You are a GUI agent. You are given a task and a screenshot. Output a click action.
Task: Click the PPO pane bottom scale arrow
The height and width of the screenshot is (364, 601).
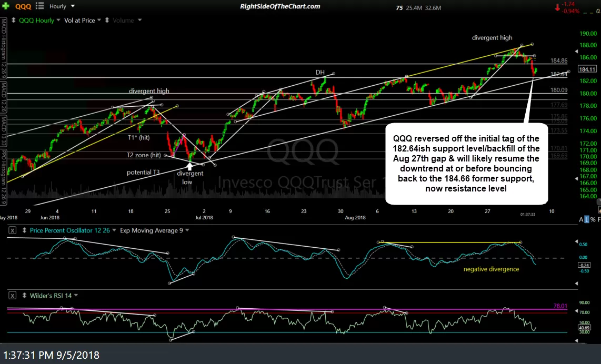576,284
